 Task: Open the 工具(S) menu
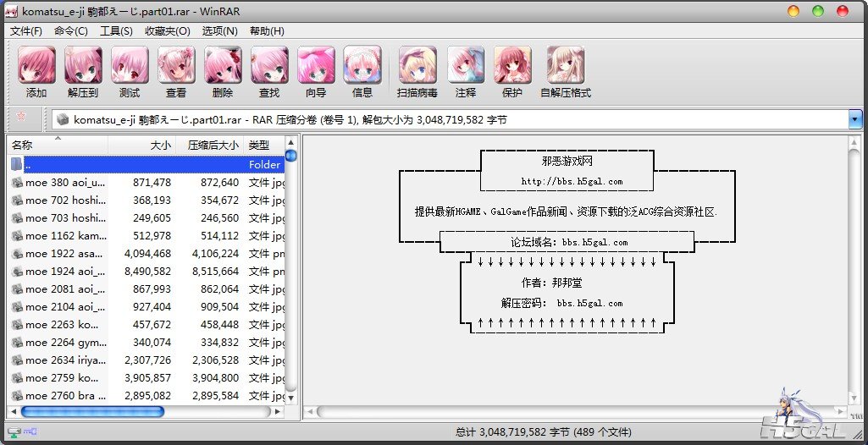[x=116, y=31]
